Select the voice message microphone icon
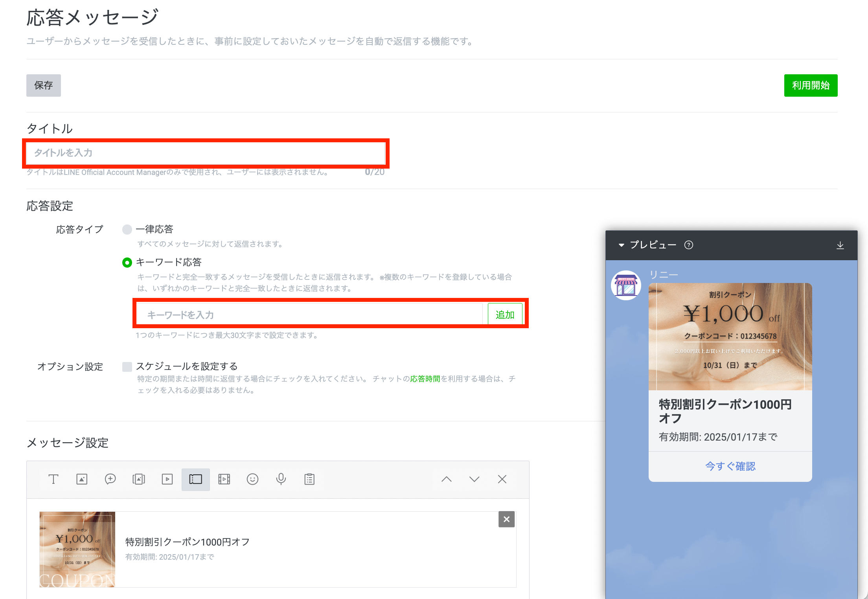 (x=281, y=479)
